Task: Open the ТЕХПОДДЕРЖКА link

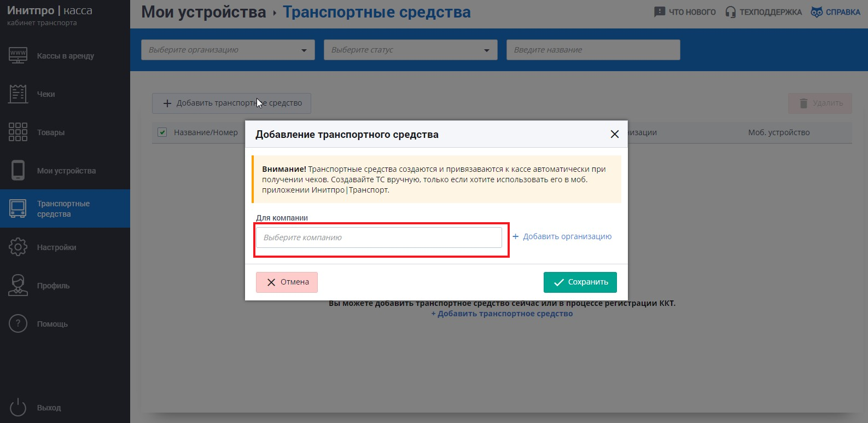Action: click(x=764, y=12)
